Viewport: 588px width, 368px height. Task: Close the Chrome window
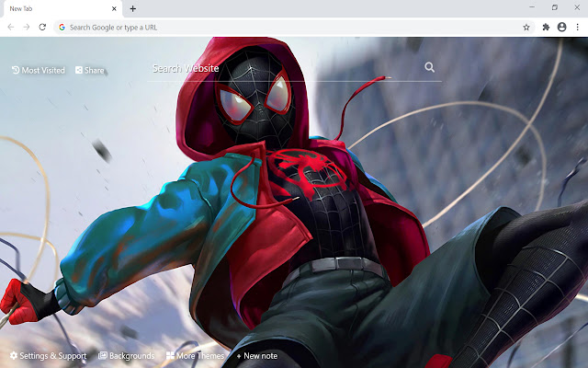tap(577, 7)
